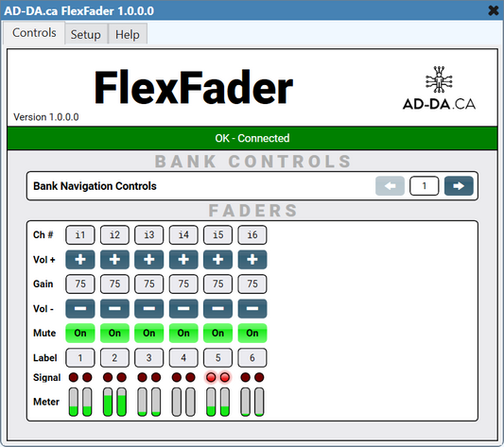Viewport: 504px width, 447px height.
Task: Increase volume on channel i6
Action: [252, 259]
